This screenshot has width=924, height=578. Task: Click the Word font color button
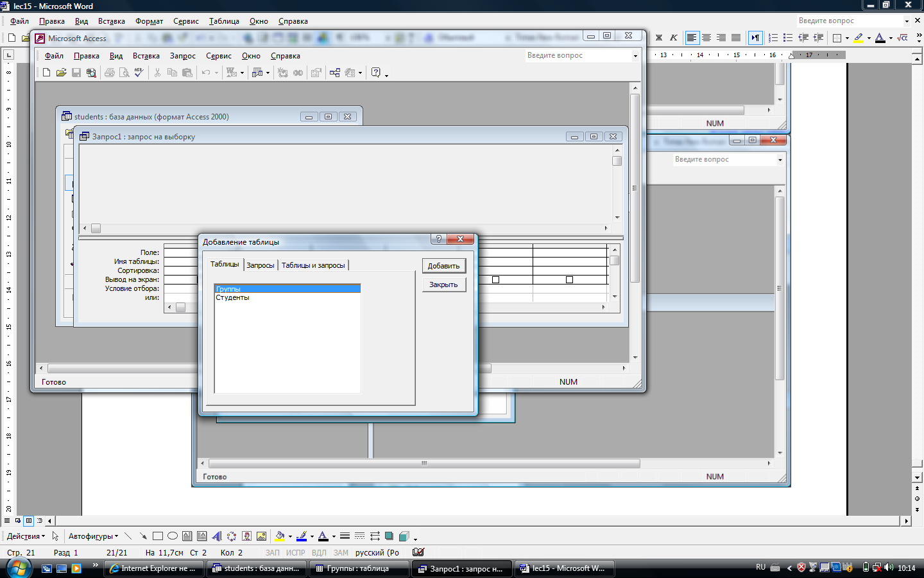pyautogui.click(x=880, y=38)
